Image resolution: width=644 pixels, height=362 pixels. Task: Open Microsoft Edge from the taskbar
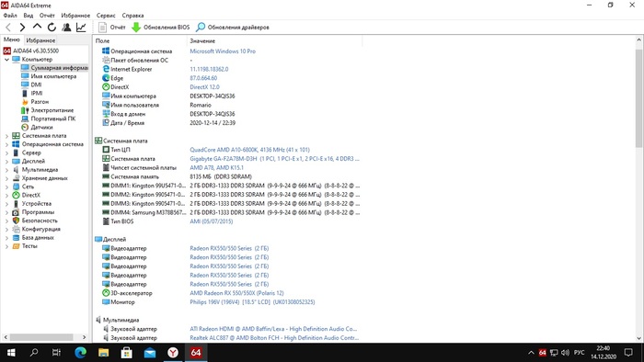pyautogui.click(x=81, y=353)
